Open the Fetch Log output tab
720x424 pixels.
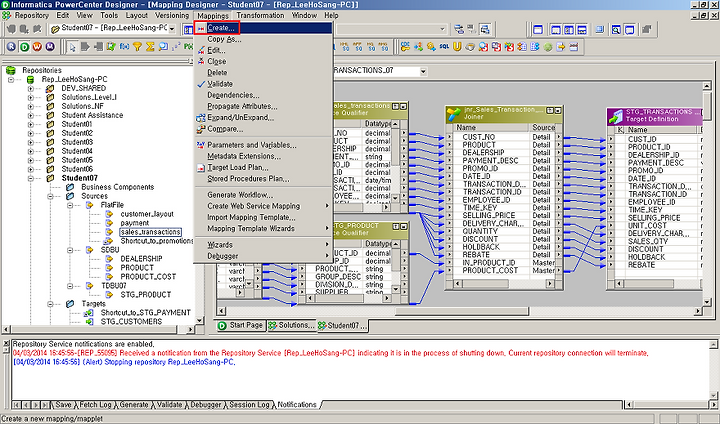click(96, 405)
